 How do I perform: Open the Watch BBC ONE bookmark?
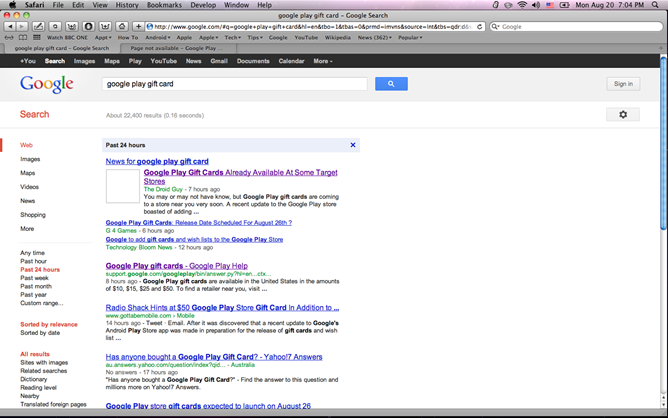[x=67, y=37]
